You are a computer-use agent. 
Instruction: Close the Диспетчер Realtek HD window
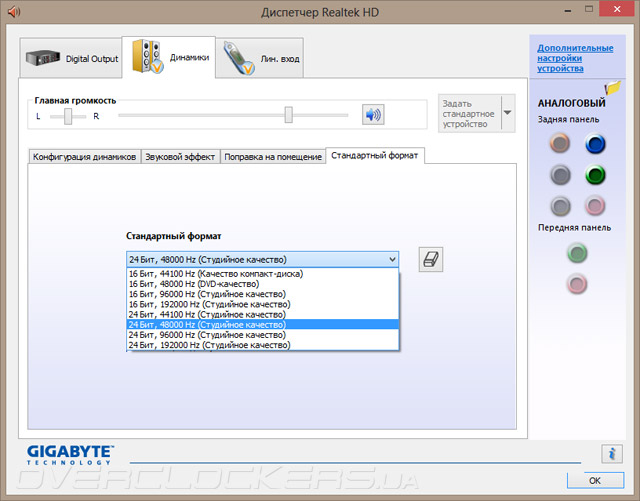pyautogui.click(x=616, y=10)
